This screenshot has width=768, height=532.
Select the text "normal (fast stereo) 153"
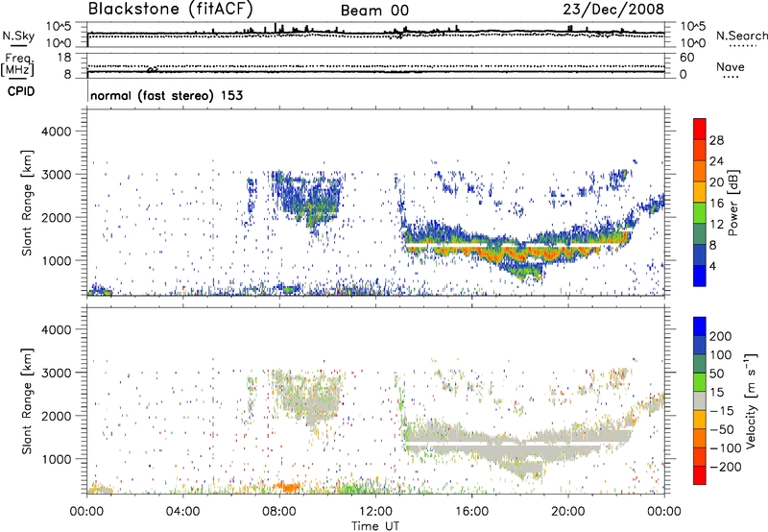point(166,95)
